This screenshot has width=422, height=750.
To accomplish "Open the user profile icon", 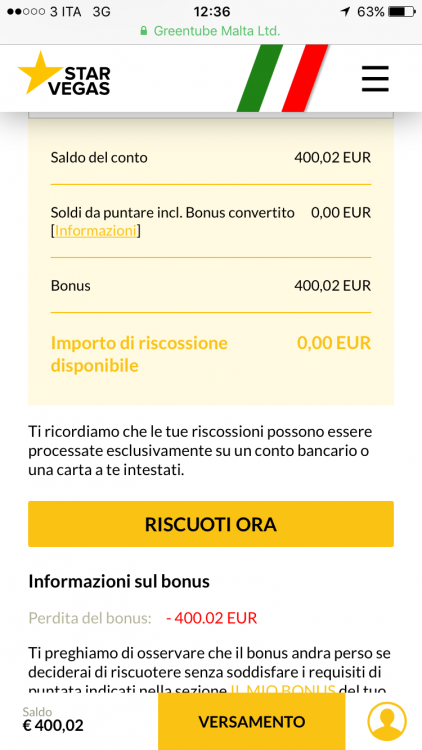I will [x=387, y=721].
